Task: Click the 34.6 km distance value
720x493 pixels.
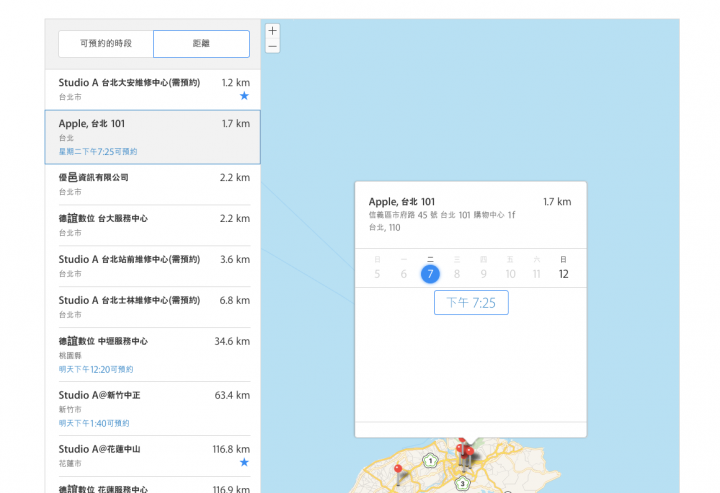Action: click(232, 341)
